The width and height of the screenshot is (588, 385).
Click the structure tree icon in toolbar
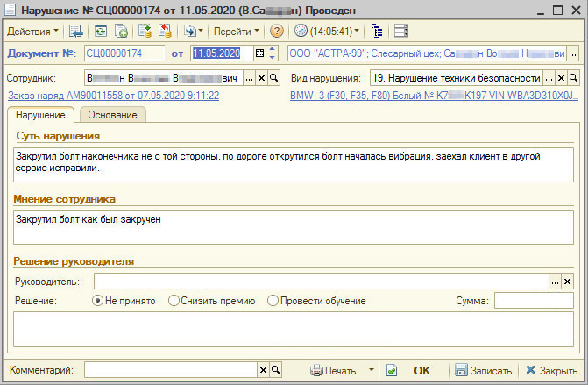pos(377,31)
